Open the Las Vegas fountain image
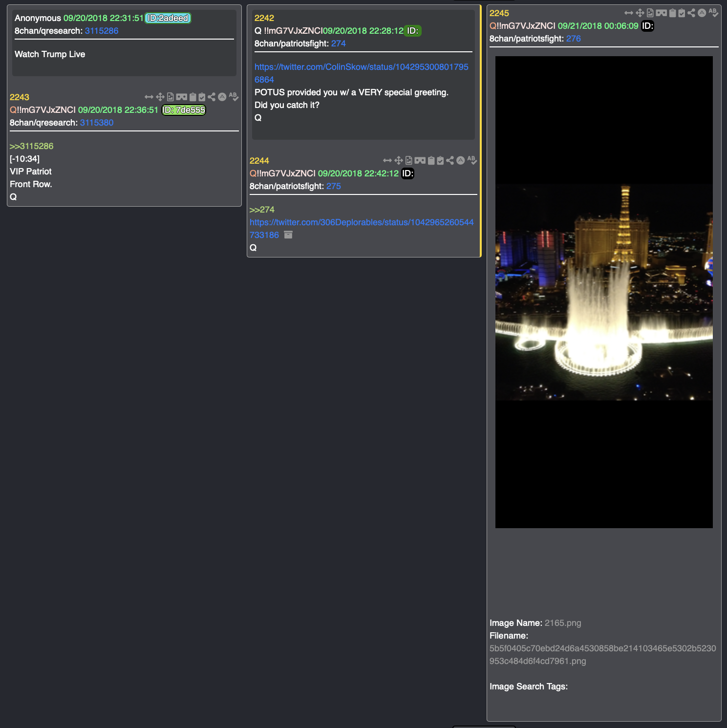The width and height of the screenshot is (727, 728). (604, 292)
